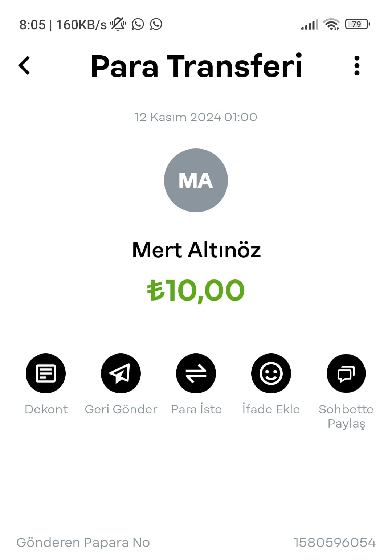Tap the Geri Gönder paper plane icon
Screen dimensions: 392x560
121,373
